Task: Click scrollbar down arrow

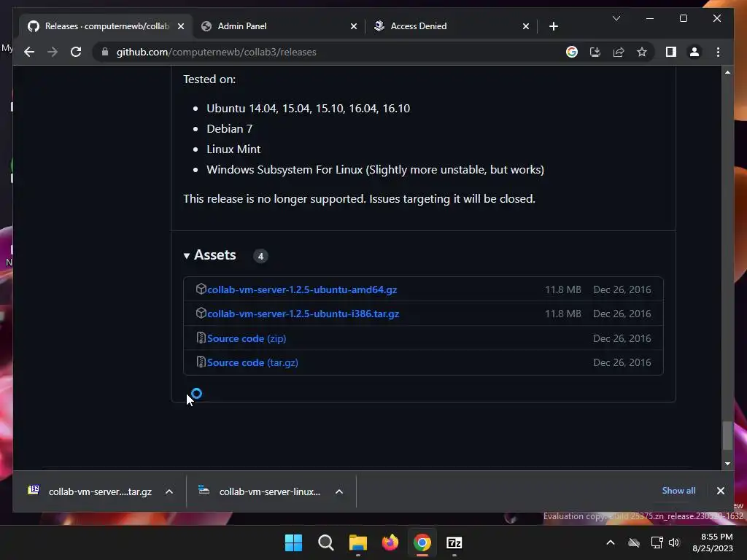Action: [x=727, y=463]
